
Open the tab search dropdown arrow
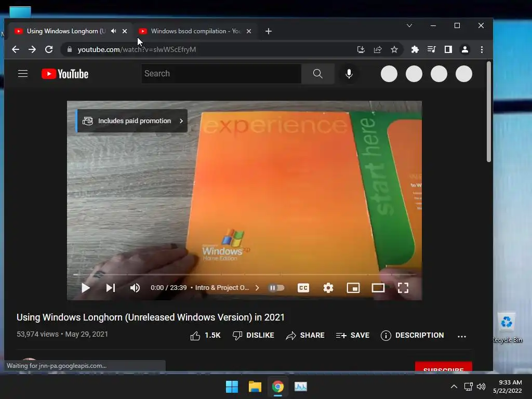pos(409,25)
